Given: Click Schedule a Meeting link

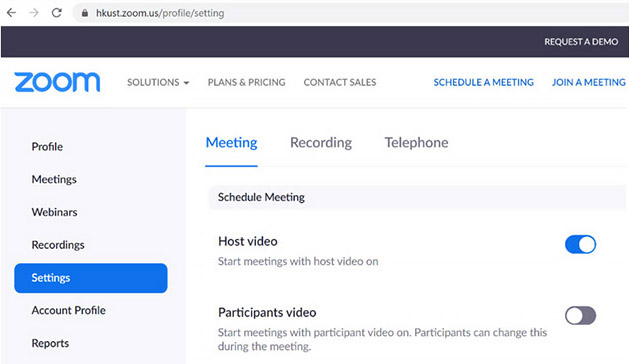Looking at the screenshot, I should click(483, 82).
